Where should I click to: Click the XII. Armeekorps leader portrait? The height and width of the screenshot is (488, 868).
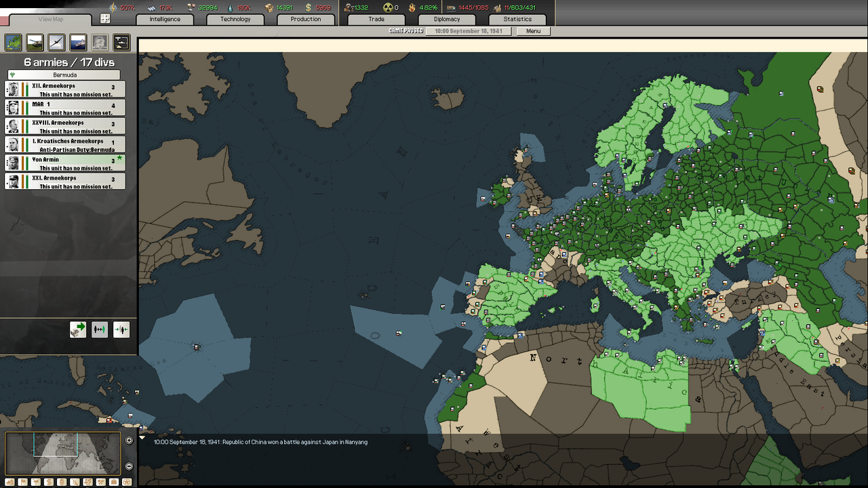13,89
